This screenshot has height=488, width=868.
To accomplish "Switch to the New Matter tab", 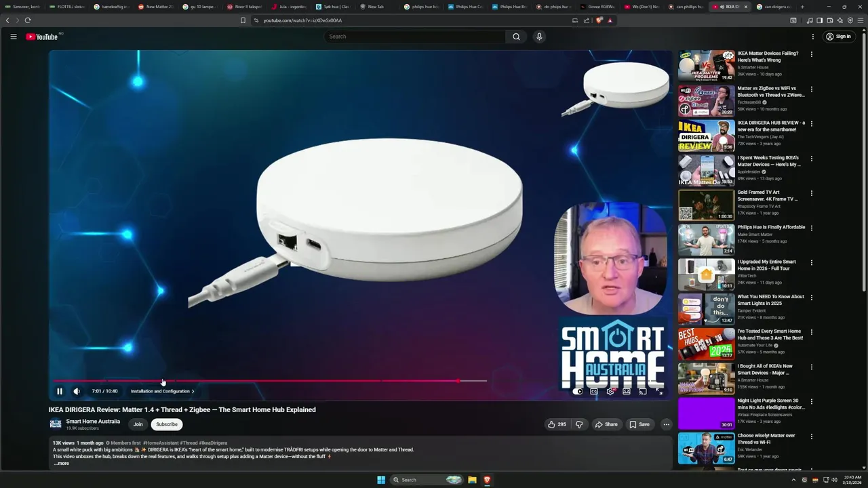I will click(x=155, y=7).
